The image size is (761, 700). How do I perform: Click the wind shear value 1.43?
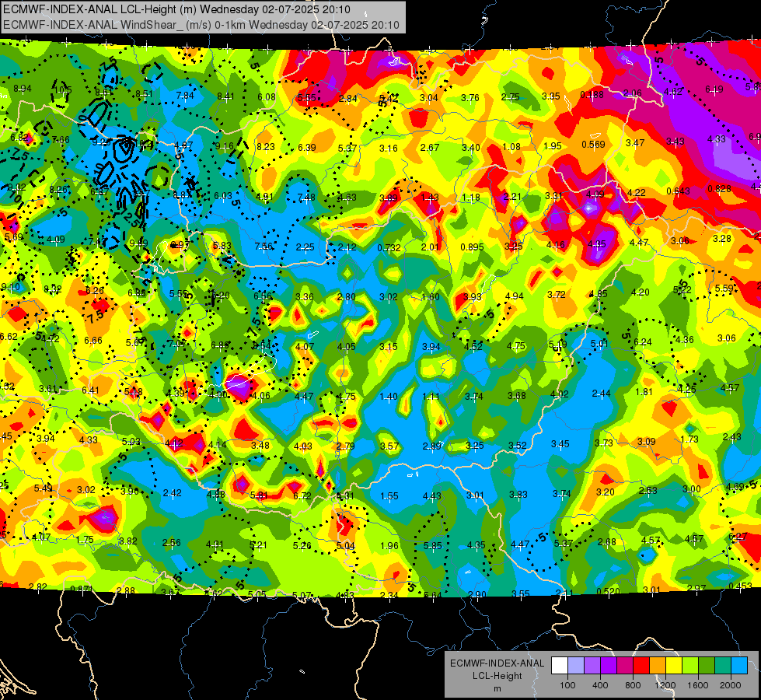(430, 198)
